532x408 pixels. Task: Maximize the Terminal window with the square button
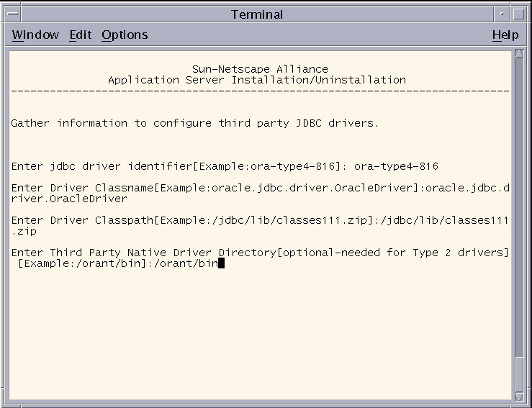pos(518,14)
